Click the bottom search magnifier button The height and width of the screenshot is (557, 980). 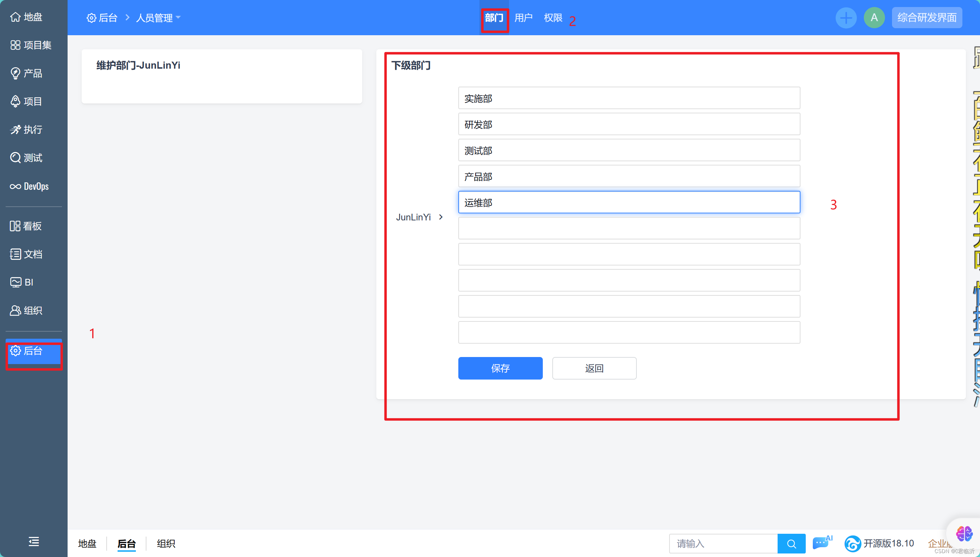pos(791,544)
